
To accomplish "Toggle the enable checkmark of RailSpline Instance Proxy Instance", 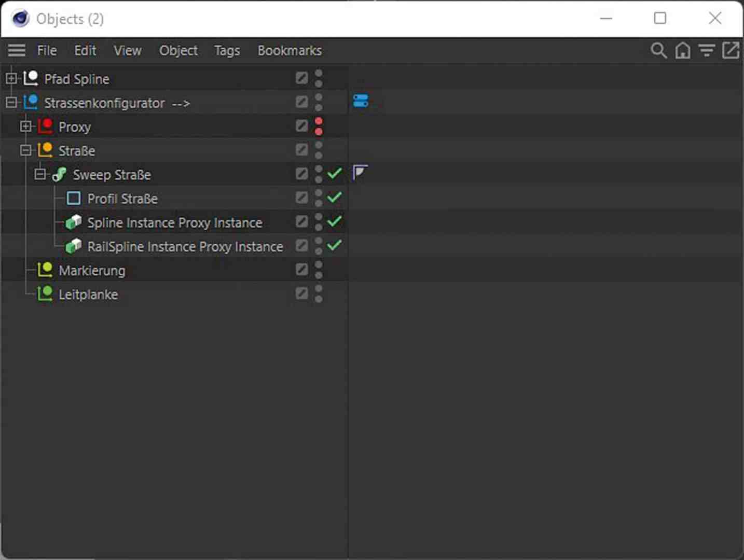I will pyautogui.click(x=335, y=245).
